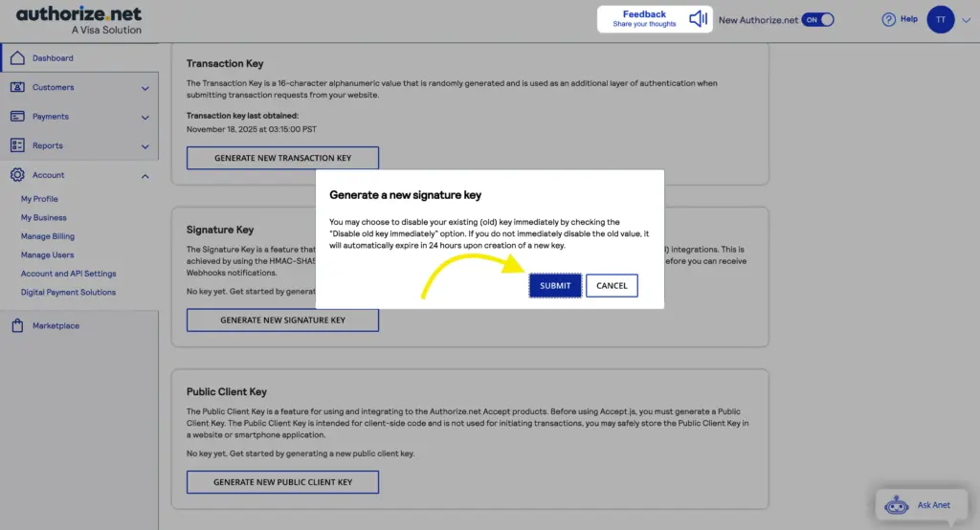
Task: Expand the Payments menu chevron
Action: click(145, 118)
